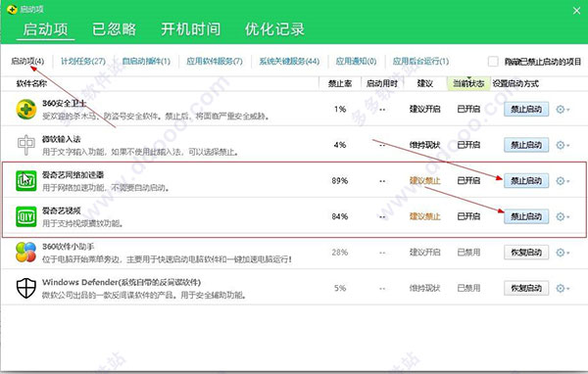Open gear options for 爱奇艺视频 row
The width and height of the screenshot is (588, 374).
pos(563,216)
